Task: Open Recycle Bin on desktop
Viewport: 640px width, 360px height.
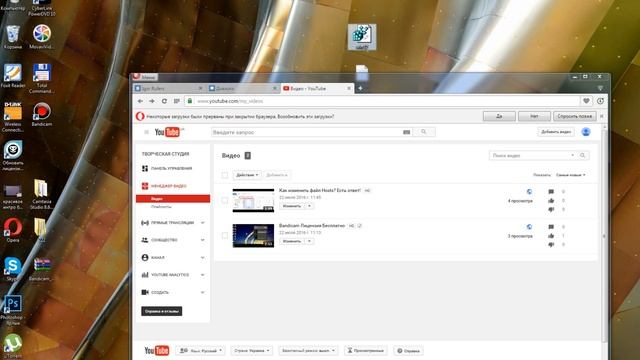Action: (x=13, y=37)
